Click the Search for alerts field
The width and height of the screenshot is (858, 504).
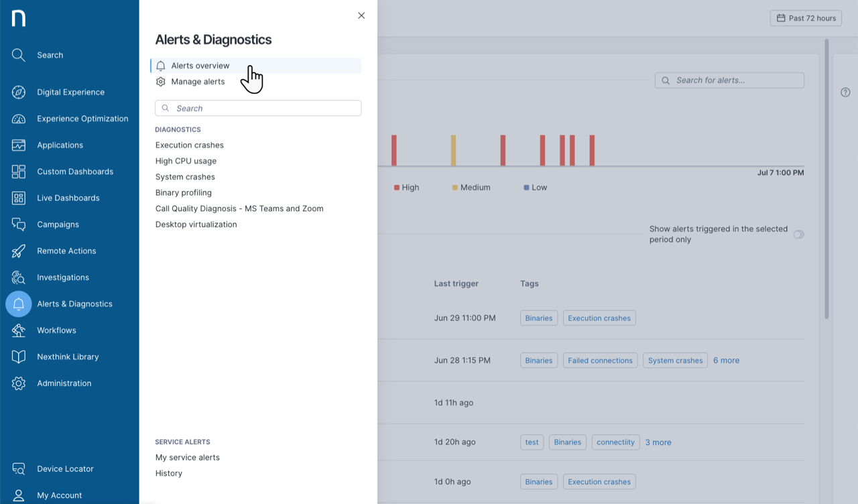coord(729,80)
